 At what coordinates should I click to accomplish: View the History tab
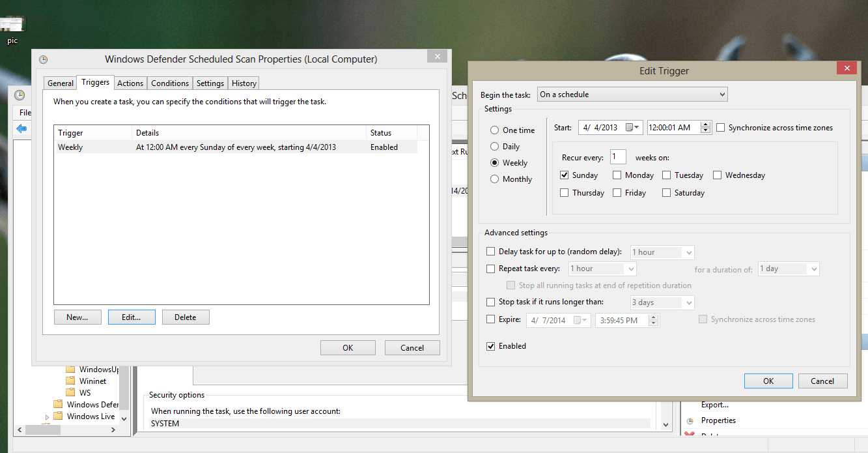[x=244, y=83]
